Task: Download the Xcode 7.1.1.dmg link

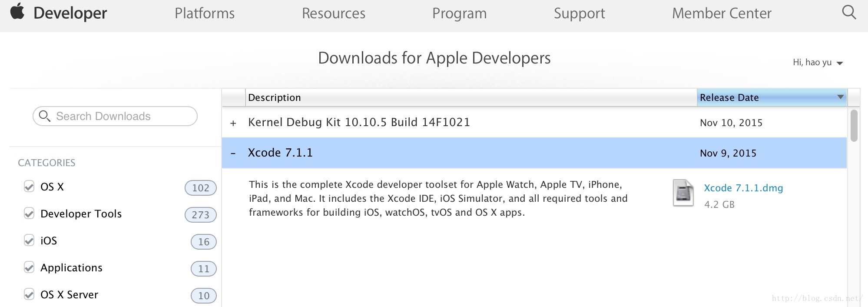Action: point(743,188)
